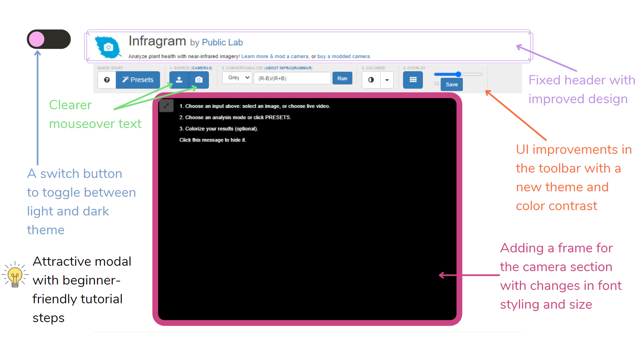Screen dimensions: 644x362
Task: Toggle the light/dark theme switch
Action: (48, 39)
